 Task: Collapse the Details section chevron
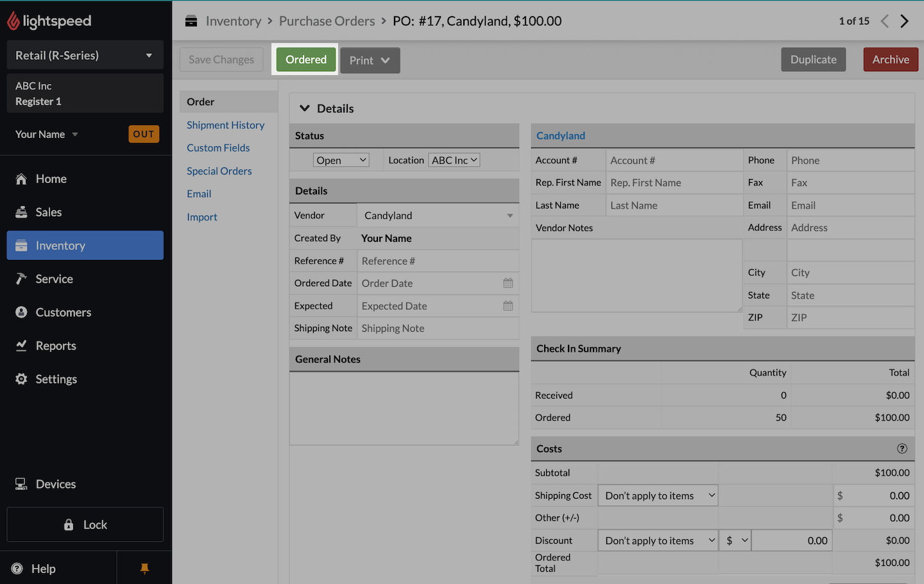(305, 108)
